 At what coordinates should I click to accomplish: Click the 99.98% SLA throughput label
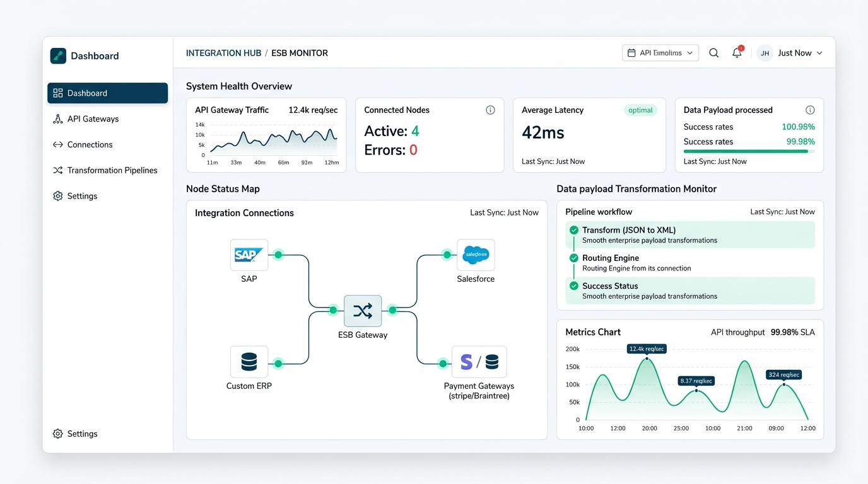793,332
